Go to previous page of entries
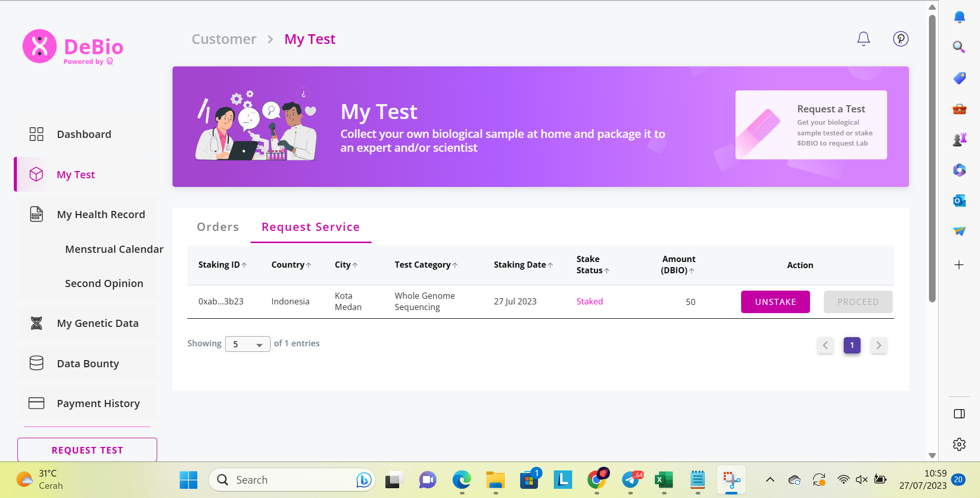Image resolution: width=980 pixels, height=498 pixels. click(825, 345)
